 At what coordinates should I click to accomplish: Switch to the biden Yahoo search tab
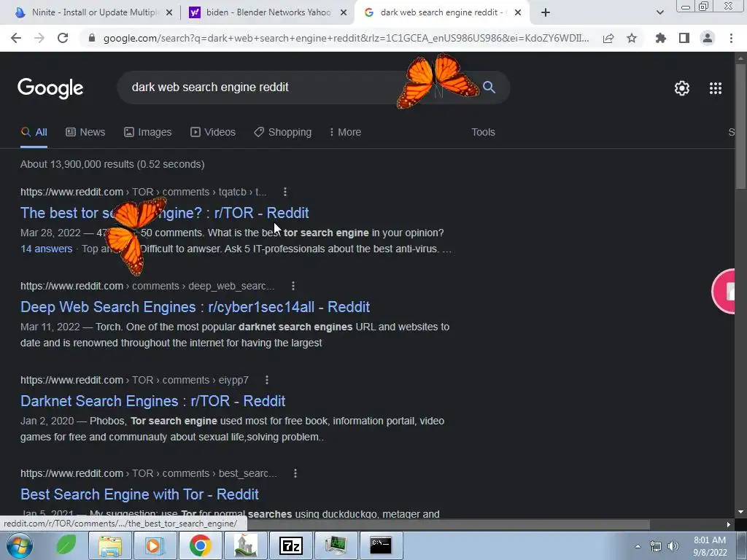pos(268,12)
